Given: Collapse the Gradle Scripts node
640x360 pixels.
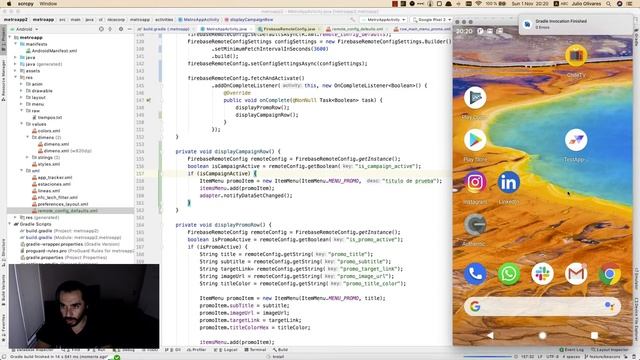Looking at the screenshot, I should coord(10,224).
